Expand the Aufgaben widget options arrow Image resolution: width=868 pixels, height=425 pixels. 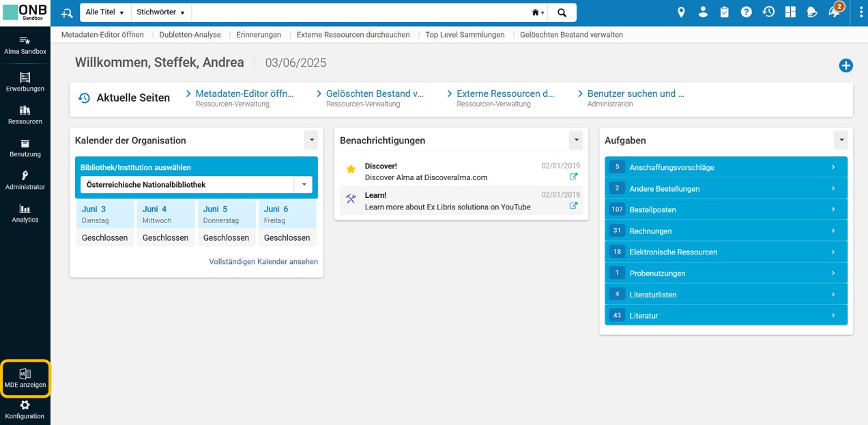coord(841,140)
